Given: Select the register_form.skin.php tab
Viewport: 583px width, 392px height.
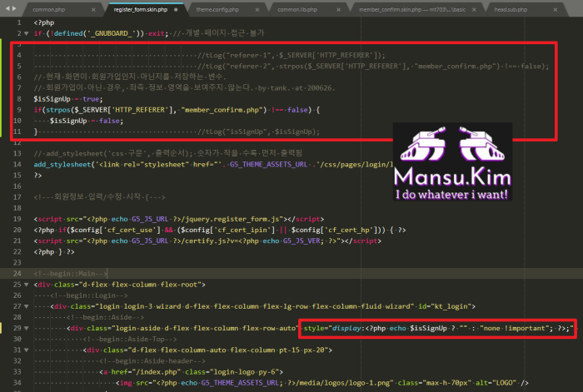Looking at the screenshot, I should (x=141, y=10).
